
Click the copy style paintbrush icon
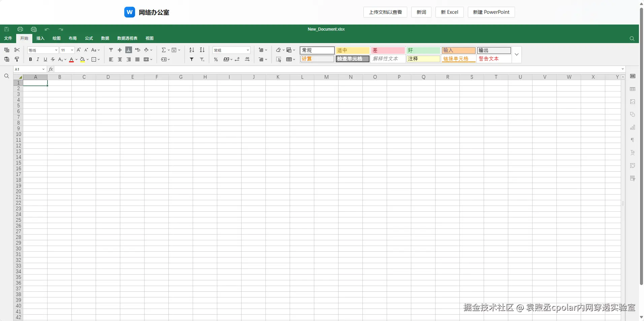[x=17, y=59]
